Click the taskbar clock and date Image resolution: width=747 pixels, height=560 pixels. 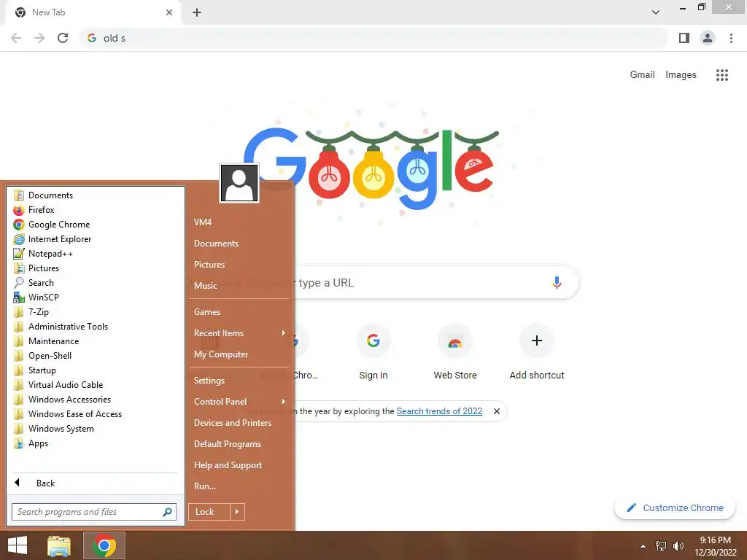[715, 546]
